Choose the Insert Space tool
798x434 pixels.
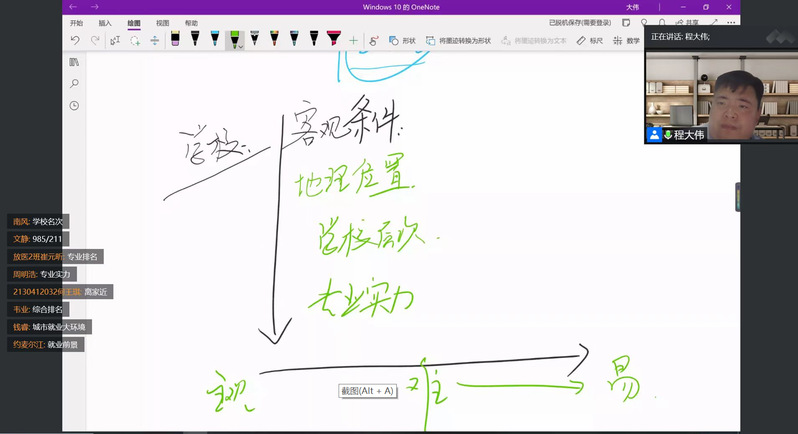pos(155,40)
